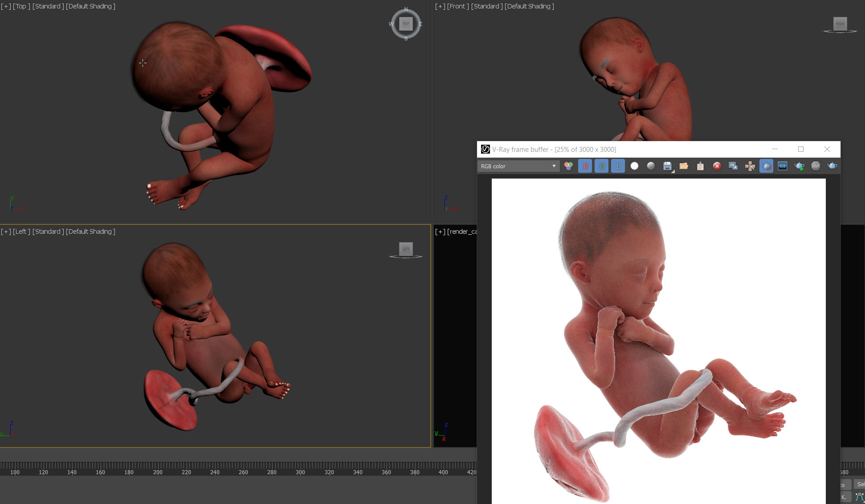Toggle the green channel in V-Ray frame buffer
This screenshot has height=504, width=865.
[x=602, y=166]
